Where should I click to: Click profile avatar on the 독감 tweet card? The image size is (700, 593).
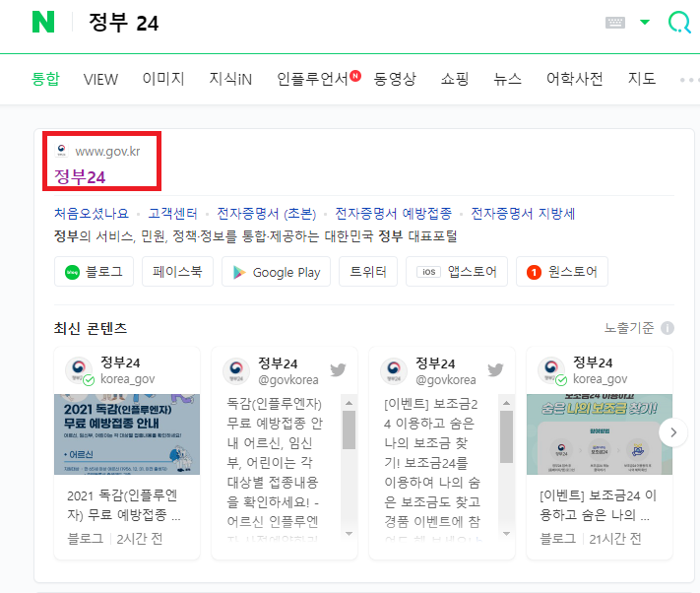point(236,370)
